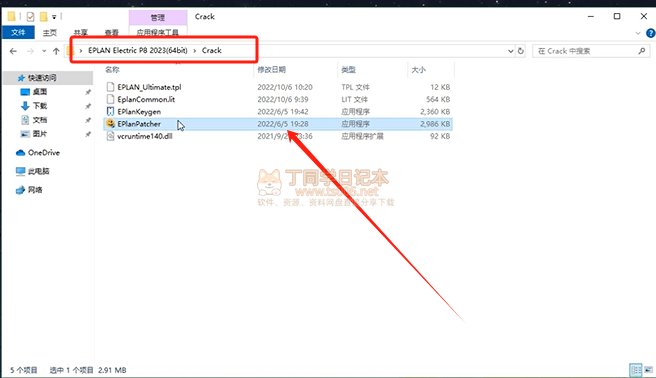Screen dimensions: 656x378
Task: Open 桌面 (Desktop) in the sidebar
Action: point(40,92)
